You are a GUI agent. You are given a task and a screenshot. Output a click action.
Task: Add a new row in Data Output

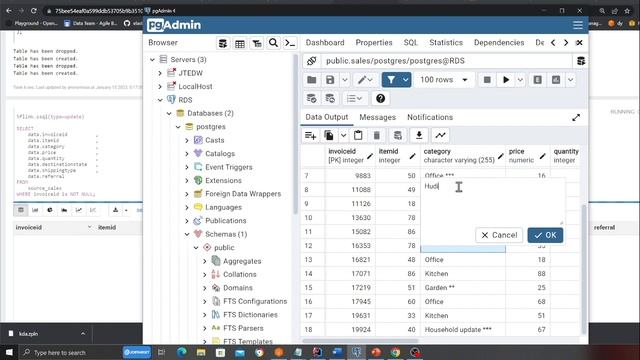pyautogui.click(x=310, y=136)
